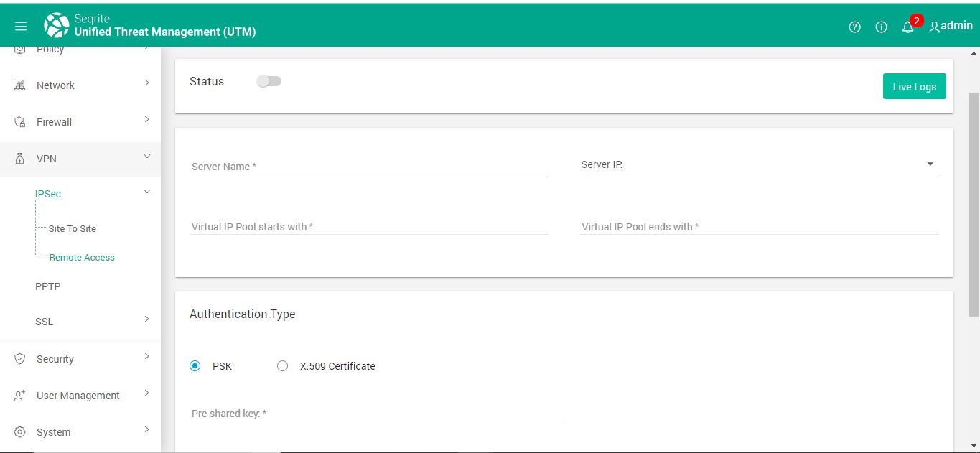Click the Live Logs button

[x=914, y=85]
